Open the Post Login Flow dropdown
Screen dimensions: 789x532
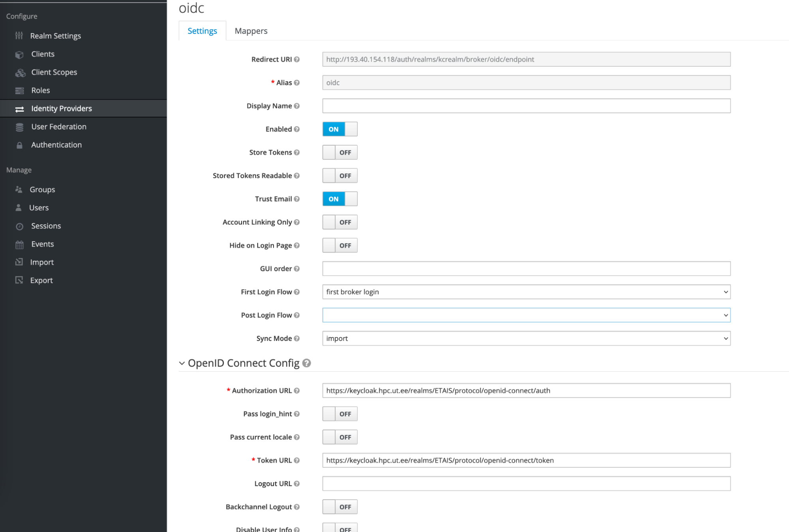[526, 315]
